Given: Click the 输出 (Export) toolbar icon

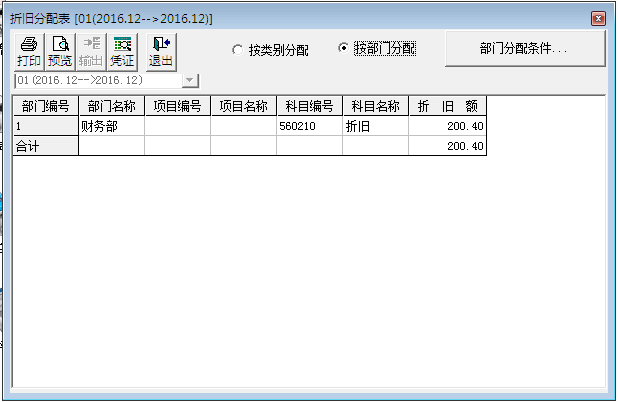Looking at the screenshot, I should click(x=91, y=51).
